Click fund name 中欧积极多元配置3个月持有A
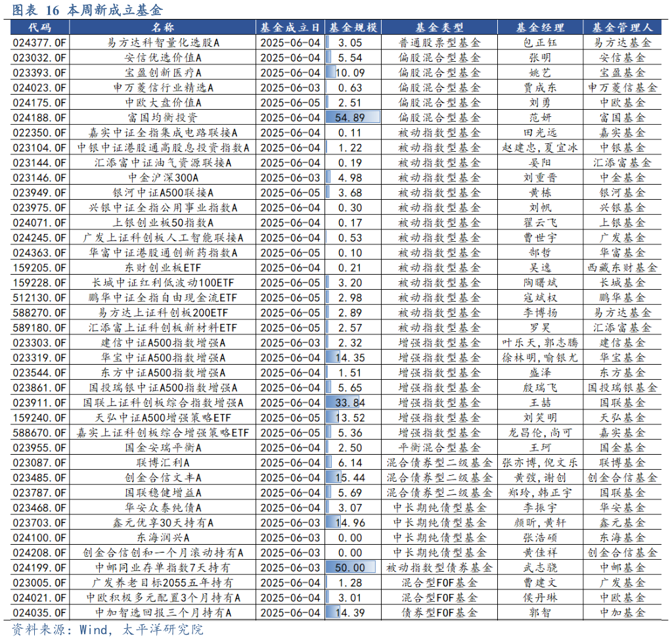Viewport: 672px width, 640px height. tap(163, 597)
